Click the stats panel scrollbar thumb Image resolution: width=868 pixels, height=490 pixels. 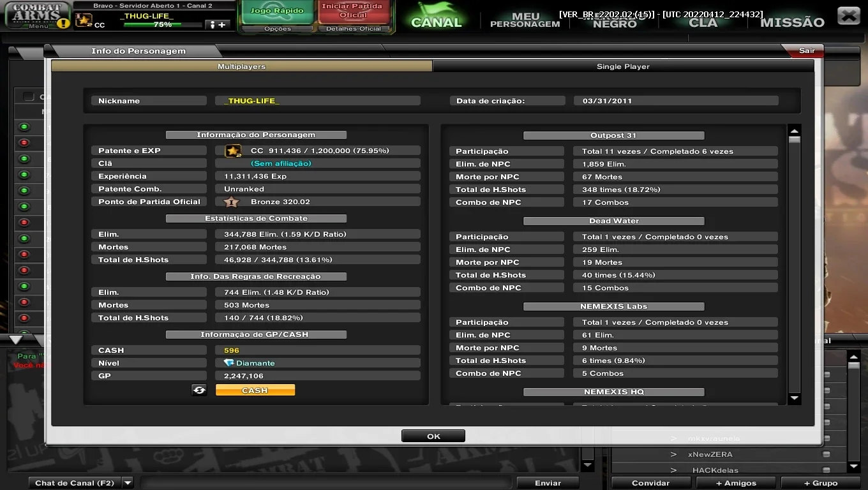795,140
